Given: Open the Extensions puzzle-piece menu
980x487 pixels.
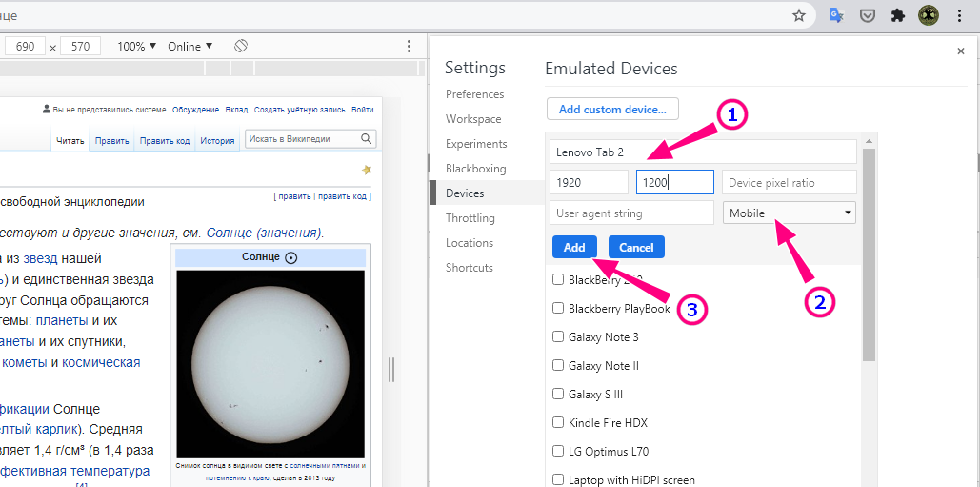Looking at the screenshot, I should [x=897, y=15].
